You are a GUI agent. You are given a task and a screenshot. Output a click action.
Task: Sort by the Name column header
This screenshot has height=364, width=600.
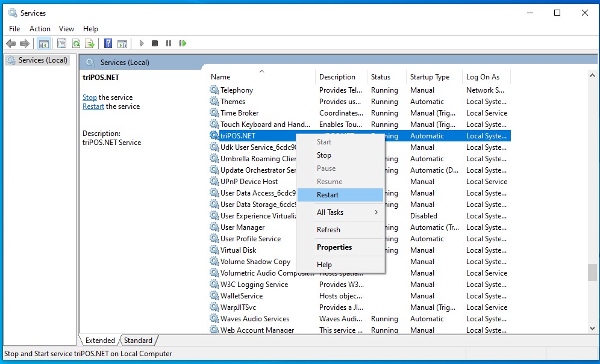click(x=261, y=77)
